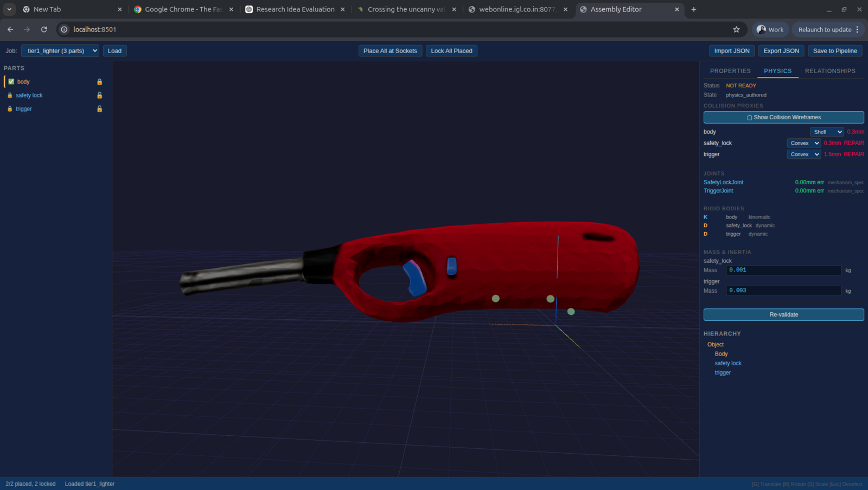This screenshot has height=490, width=868.
Task: Toggle lock icon on body part row
Action: tap(99, 82)
